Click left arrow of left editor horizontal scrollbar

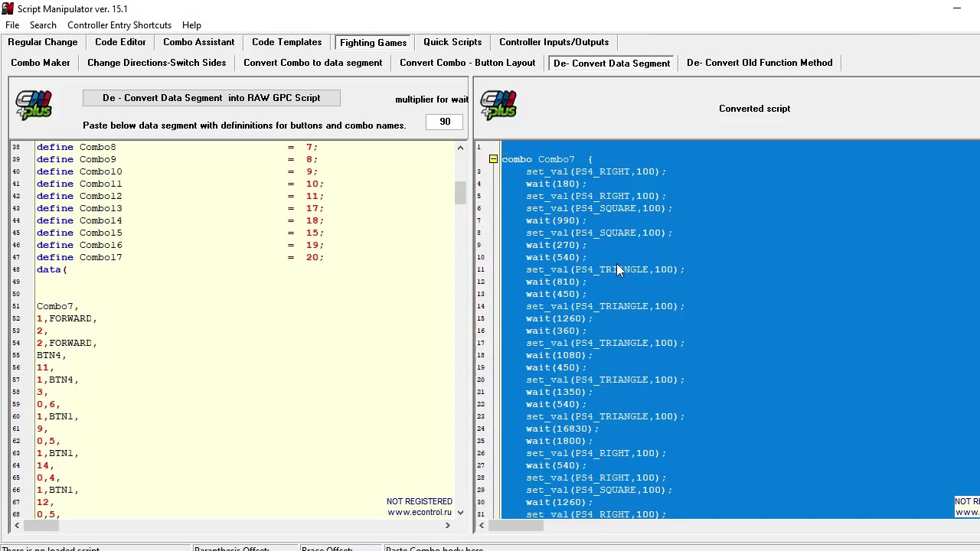(16, 525)
